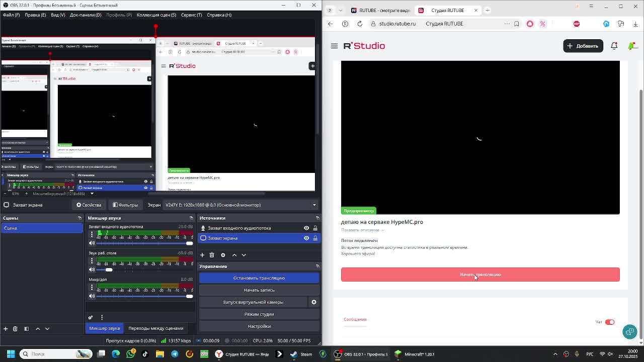Switch to Переходы между сценами tab
The image size is (644, 362).
[x=155, y=328]
